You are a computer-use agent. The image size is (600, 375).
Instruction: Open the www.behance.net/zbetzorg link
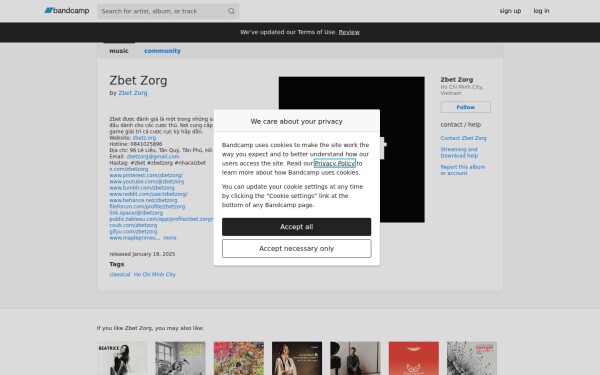(x=143, y=200)
